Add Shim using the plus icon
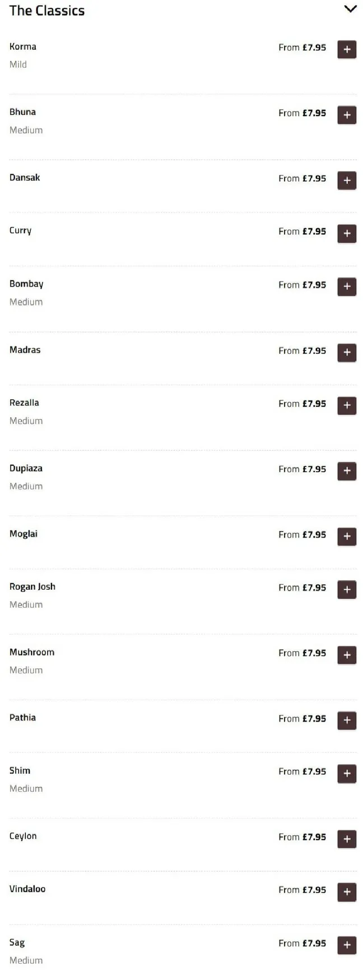The width and height of the screenshot is (363, 980). click(x=347, y=773)
